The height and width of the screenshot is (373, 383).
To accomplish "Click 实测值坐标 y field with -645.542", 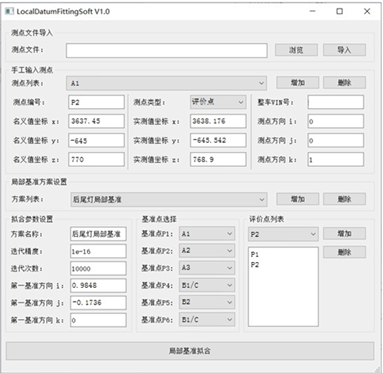I will point(218,140).
